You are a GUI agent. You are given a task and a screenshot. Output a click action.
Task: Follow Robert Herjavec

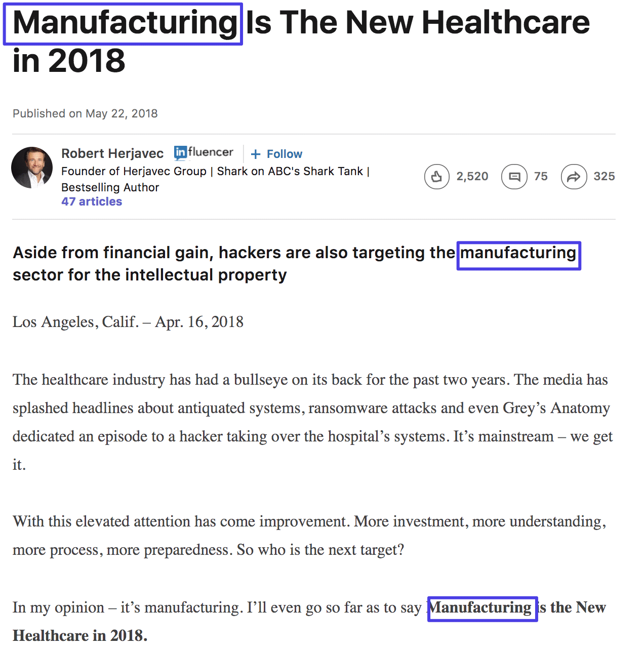[x=277, y=154]
